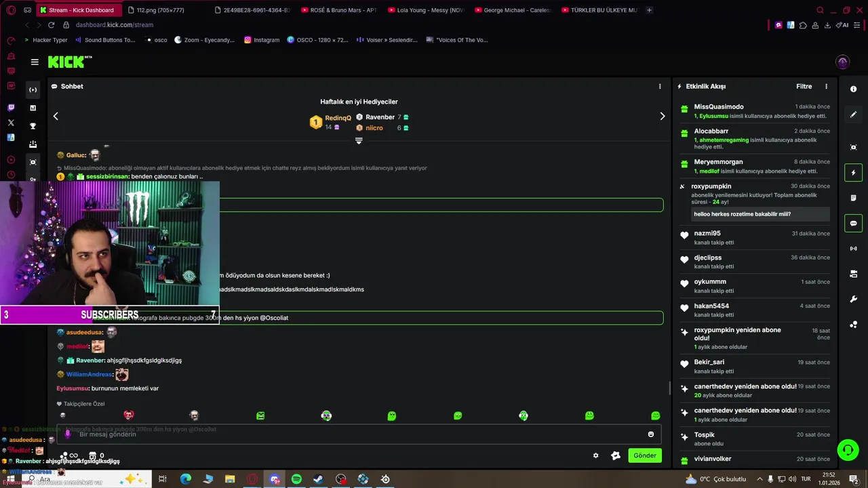Screen dimensions: 868x488
Task: Click the server stack icon in right toolbar
Action: [853, 274]
